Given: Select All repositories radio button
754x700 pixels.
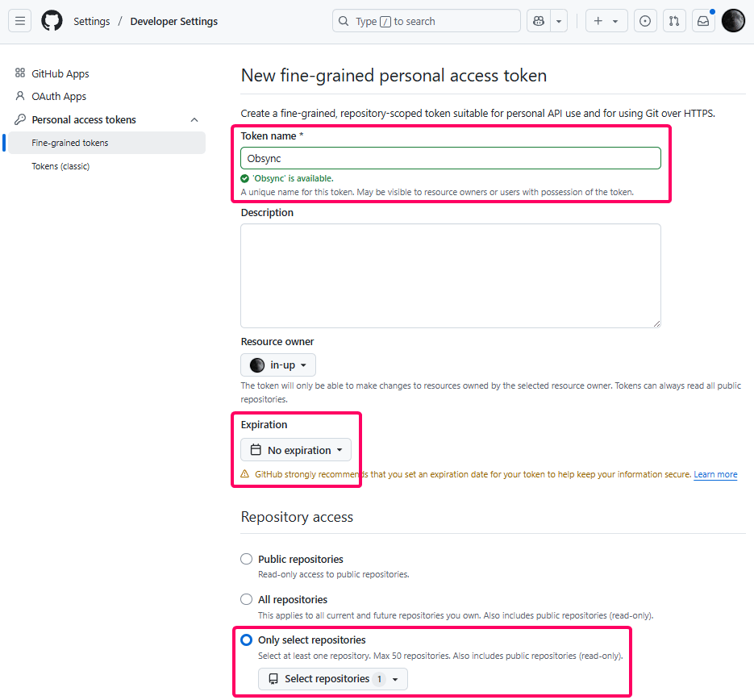Looking at the screenshot, I should click(246, 599).
